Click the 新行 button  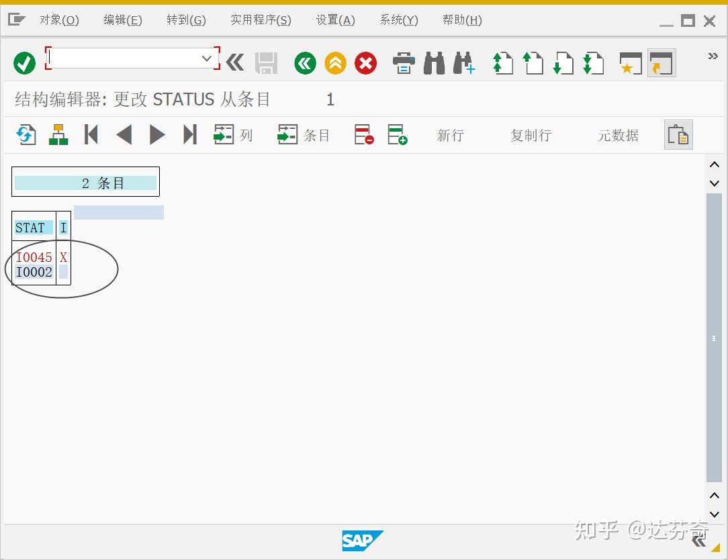point(451,135)
